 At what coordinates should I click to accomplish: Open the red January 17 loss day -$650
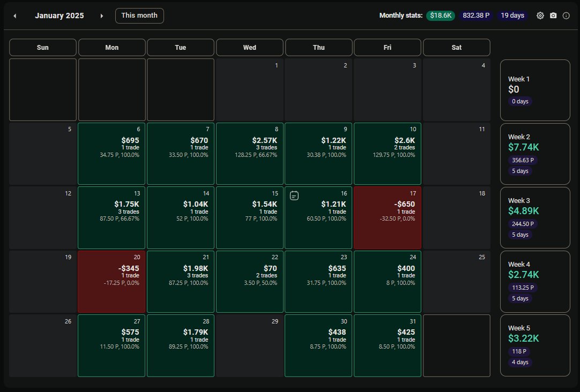click(x=387, y=217)
